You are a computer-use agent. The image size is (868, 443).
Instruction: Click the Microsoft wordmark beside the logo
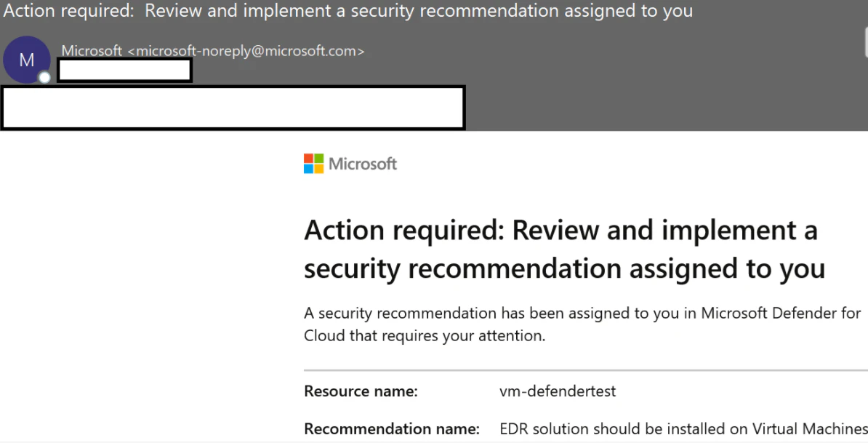[x=363, y=164]
